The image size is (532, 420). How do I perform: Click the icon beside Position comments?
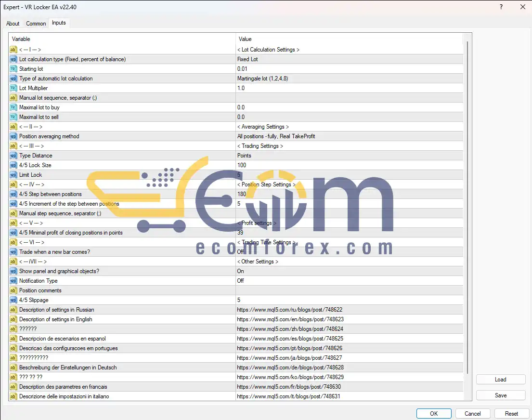(13, 290)
